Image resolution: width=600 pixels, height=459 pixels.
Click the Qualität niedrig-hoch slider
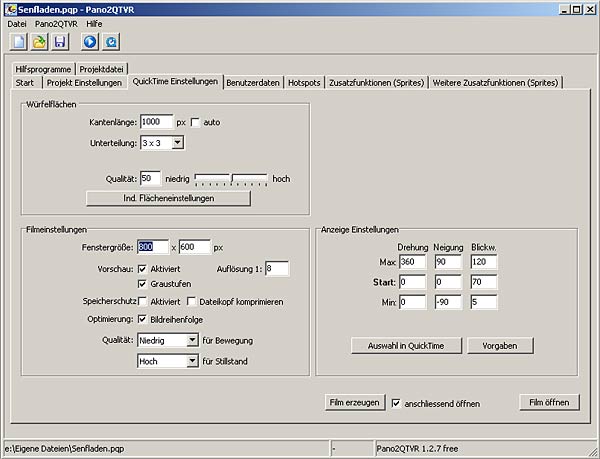[231, 178]
